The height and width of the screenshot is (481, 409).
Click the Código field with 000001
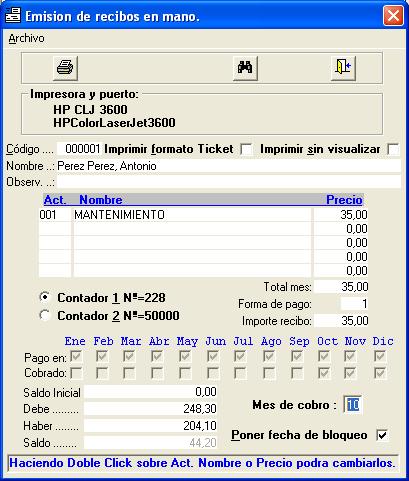click(79, 149)
